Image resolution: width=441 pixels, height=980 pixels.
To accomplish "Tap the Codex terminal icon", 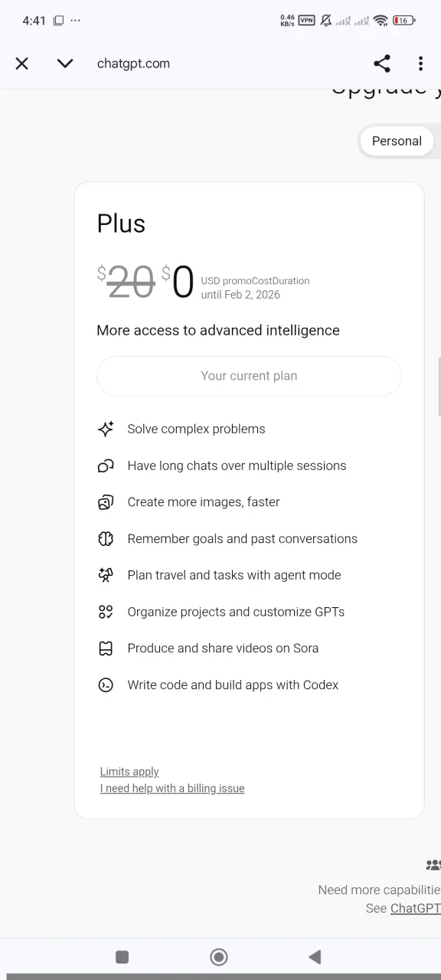I will [x=106, y=685].
